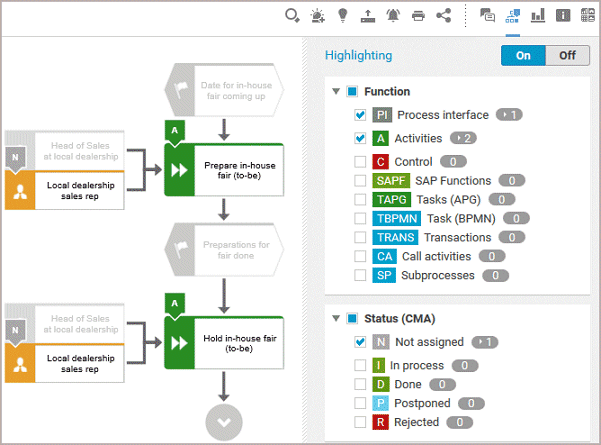Screen dimensions: 601x445
Task: Expand the Activities count badge
Action: pos(463,138)
